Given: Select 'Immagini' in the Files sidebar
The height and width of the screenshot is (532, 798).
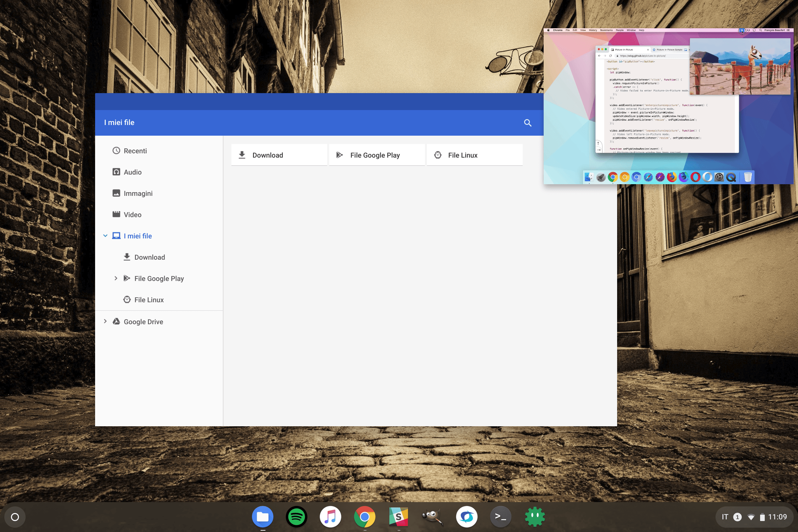Looking at the screenshot, I should pos(138,193).
